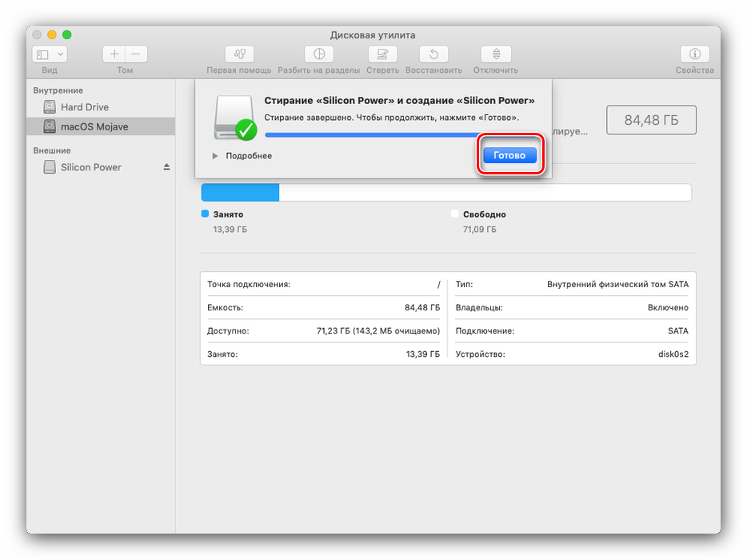
Task: Eject the Silicon Power external drive
Action: 167,167
